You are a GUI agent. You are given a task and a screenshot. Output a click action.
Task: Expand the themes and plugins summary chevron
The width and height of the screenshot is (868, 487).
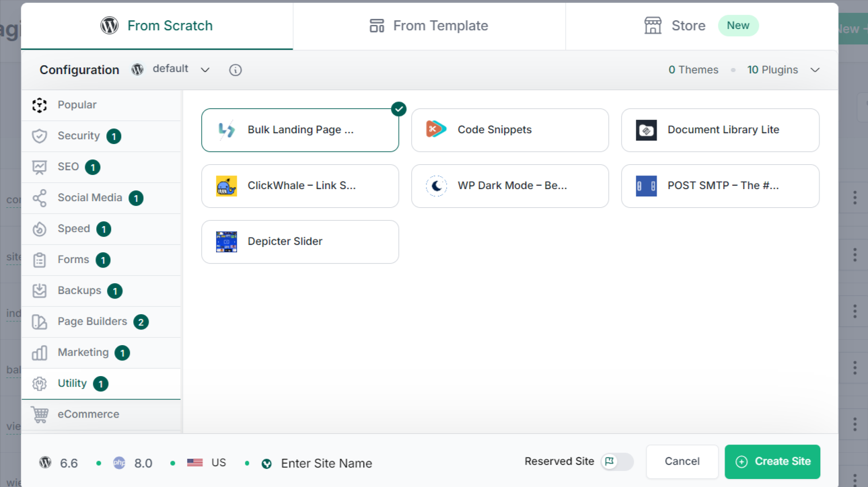click(815, 70)
